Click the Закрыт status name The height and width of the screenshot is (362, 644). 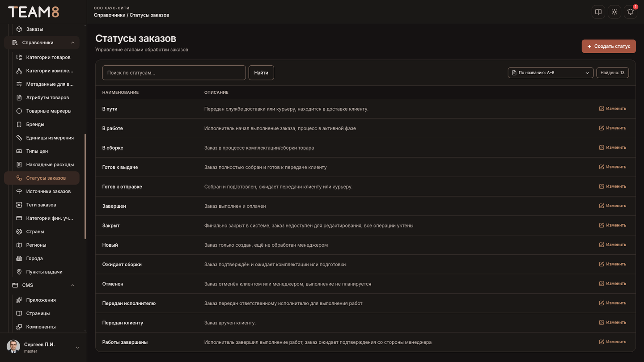111,226
